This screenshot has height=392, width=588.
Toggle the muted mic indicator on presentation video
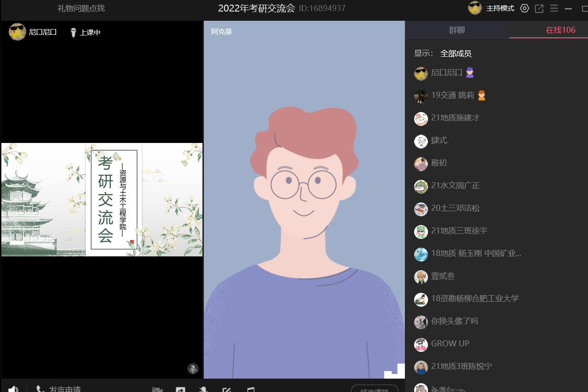click(x=193, y=368)
